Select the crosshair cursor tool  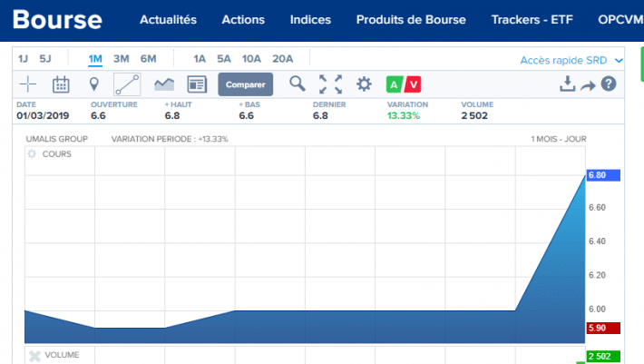coord(28,84)
